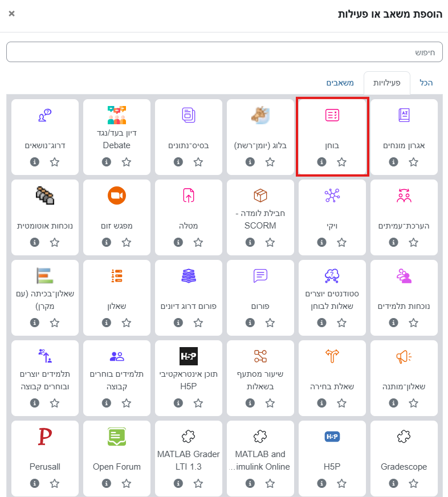Open the info button under Perusall
This screenshot has width=448, height=497.
pyautogui.click(x=34, y=483)
